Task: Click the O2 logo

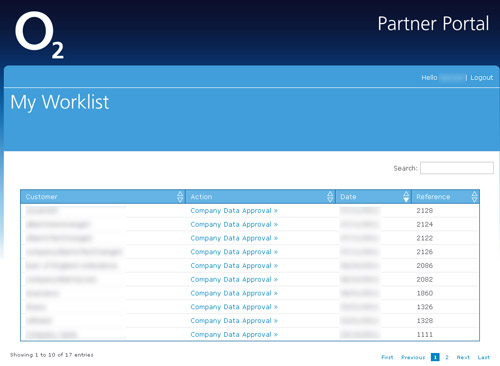Action: [x=39, y=35]
